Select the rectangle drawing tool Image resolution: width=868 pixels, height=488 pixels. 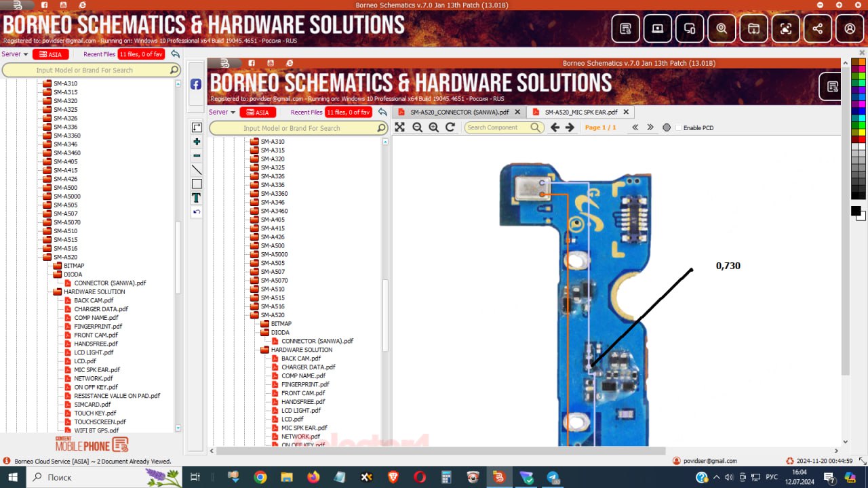pos(196,184)
